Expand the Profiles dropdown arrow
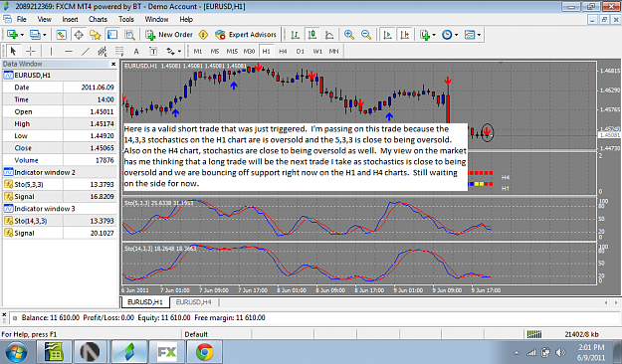 pos(45,35)
